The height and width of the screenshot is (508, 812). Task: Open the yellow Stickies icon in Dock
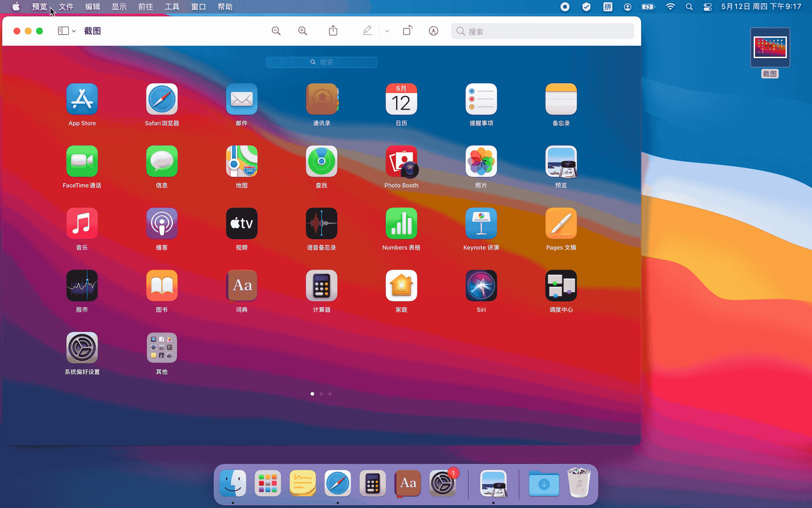click(303, 483)
